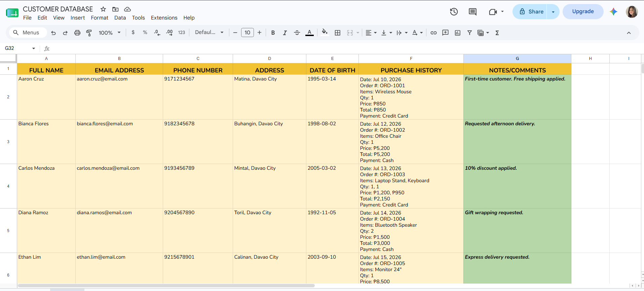Viewport: 644px width, 291px height.
Task: Open the account profile picture
Action: (x=632, y=12)
